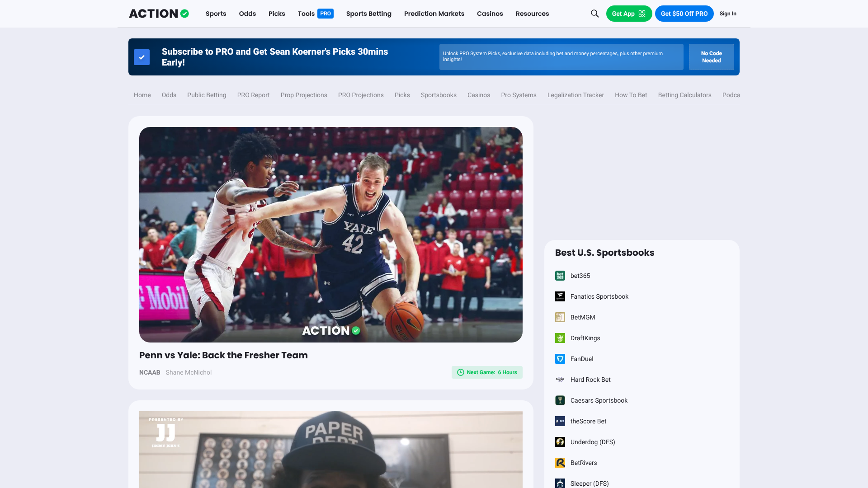Click the Get $50 Off PRO button
Image resolution: width=868 pixels, height=488 pixels.
coord(684,14)
